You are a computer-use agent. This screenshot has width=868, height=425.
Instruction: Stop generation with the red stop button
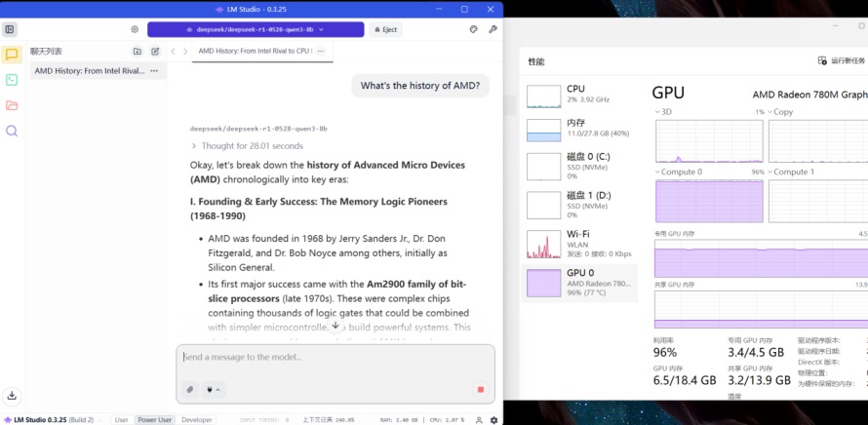480,389
